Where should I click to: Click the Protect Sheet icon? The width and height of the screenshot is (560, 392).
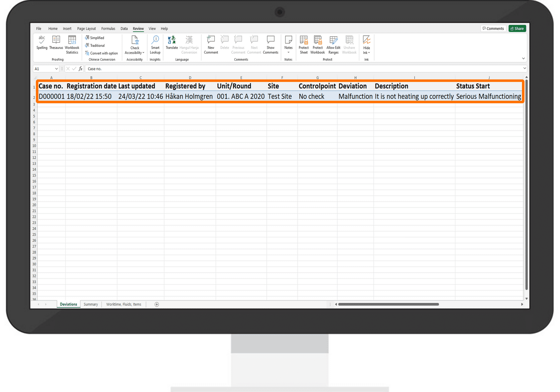(303, 44)
